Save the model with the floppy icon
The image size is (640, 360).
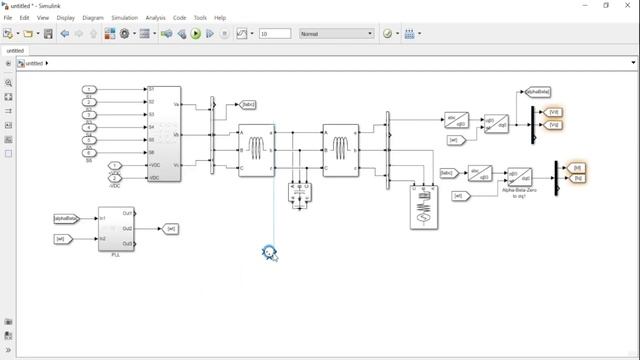click(48, 34)
